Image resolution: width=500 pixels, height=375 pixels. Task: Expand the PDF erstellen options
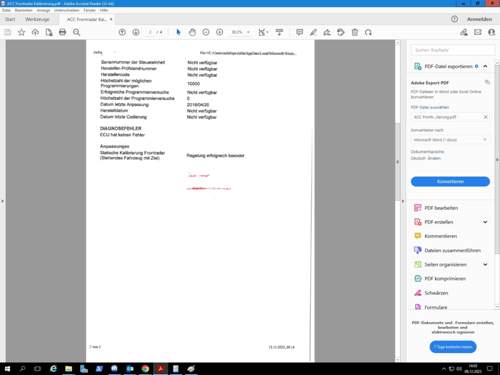click(x=485, y=222)
